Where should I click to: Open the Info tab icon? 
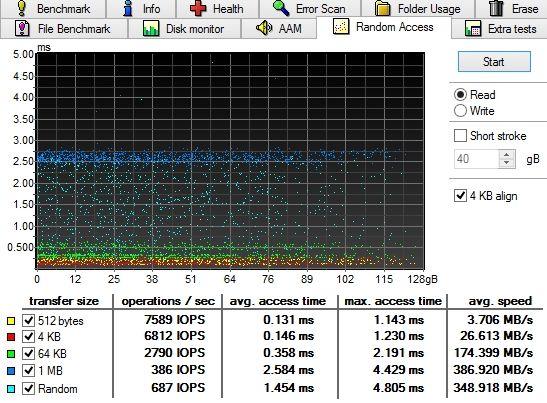pyautogui.click(x=128, y=8)
